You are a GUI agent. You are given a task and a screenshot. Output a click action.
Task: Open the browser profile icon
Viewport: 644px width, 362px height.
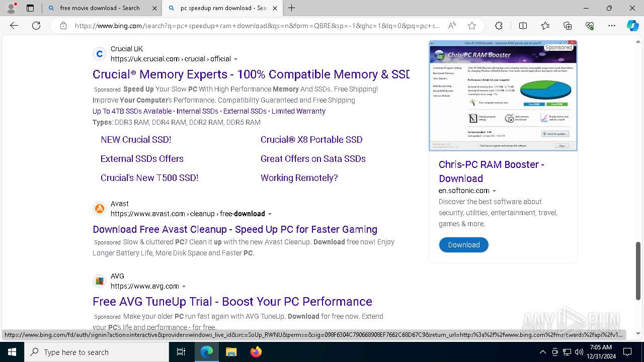[x=11, y=8]
